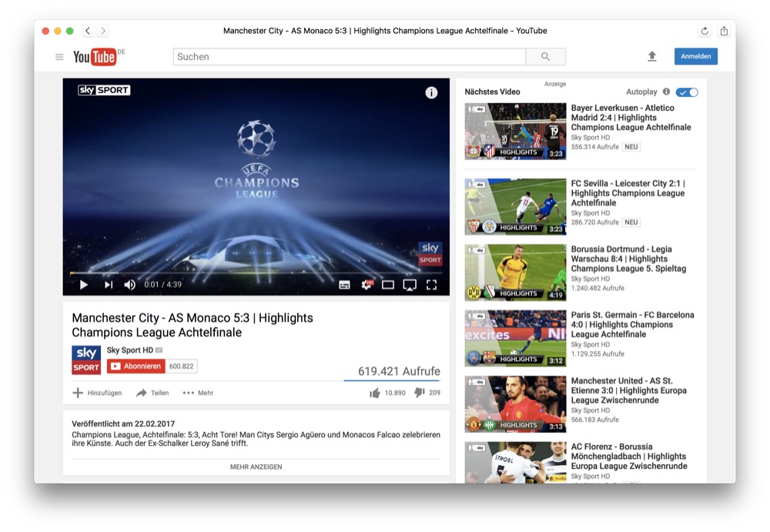Enter fullscreen mode

[x=432, y=285]
